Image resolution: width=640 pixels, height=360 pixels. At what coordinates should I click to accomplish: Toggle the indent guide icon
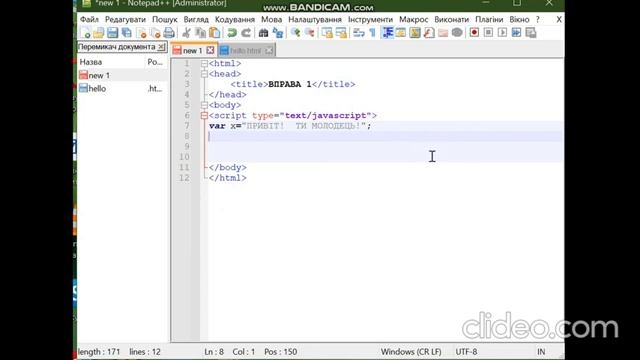tap(387, 33)
